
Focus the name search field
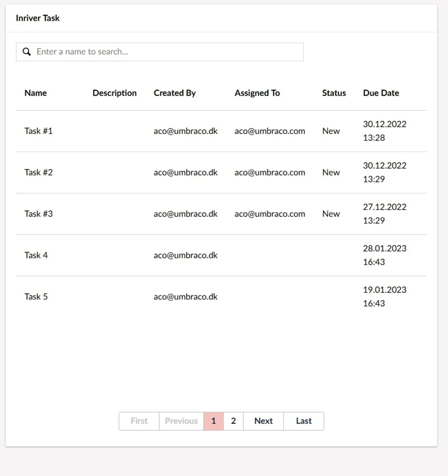coord(160,52)
